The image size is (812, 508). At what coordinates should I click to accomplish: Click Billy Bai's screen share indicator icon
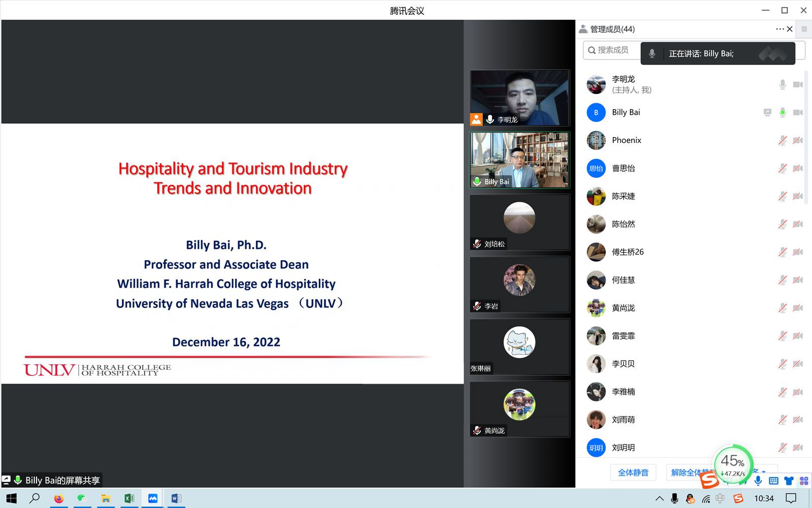(x=767, y=112)
